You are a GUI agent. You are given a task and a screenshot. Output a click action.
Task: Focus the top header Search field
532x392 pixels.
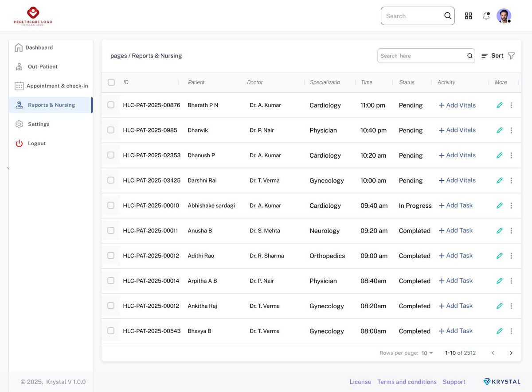(418, 16)
